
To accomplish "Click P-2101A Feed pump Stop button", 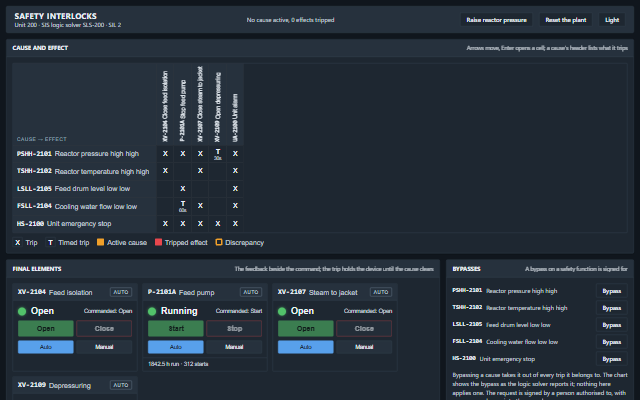I will pyautogui.click(x=234, y=329).
